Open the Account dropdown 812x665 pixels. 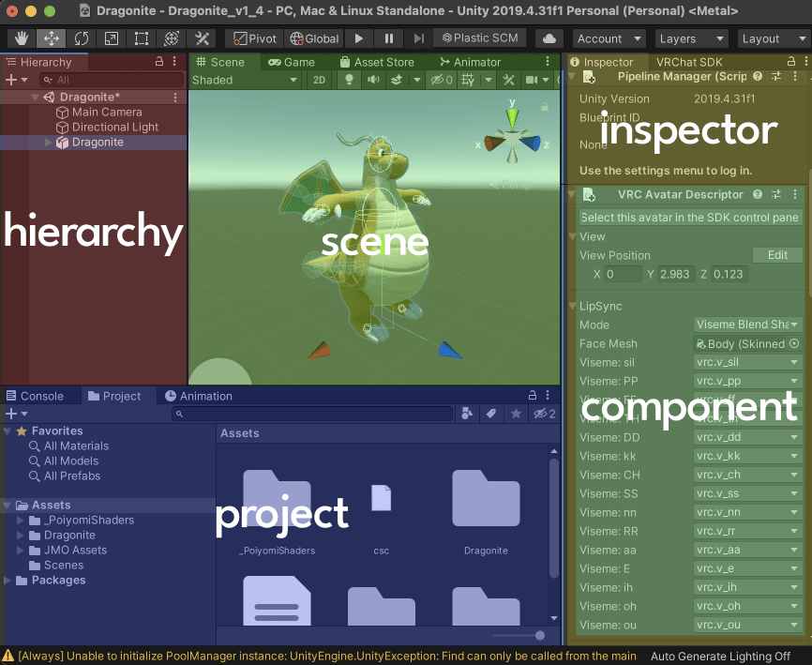609,38
